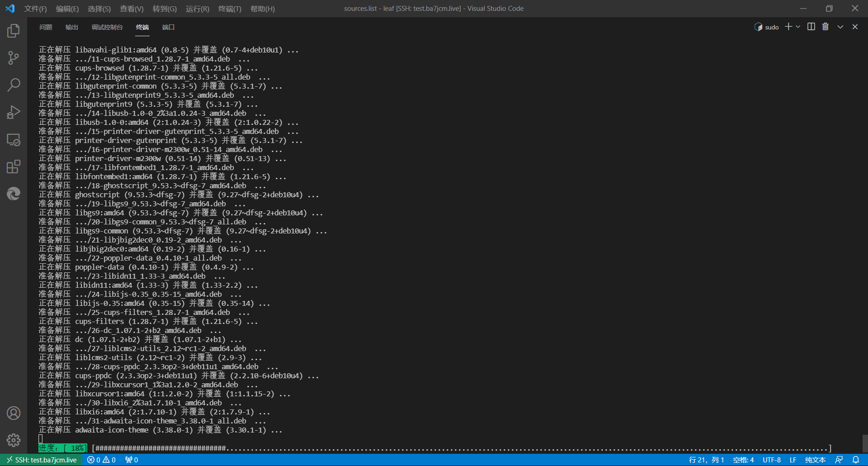Open notifications bell in status bar
This screenshot has width=868, height=466.
(856, 460)
